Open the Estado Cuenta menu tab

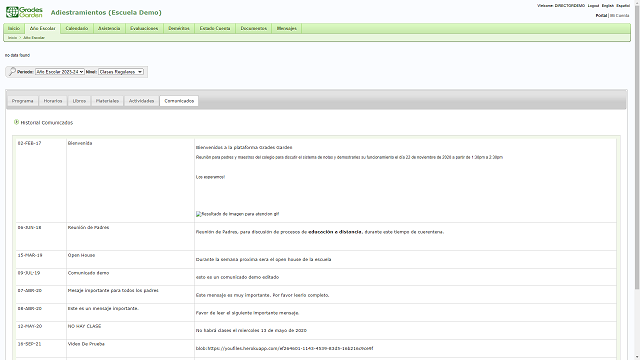(215, 28)
